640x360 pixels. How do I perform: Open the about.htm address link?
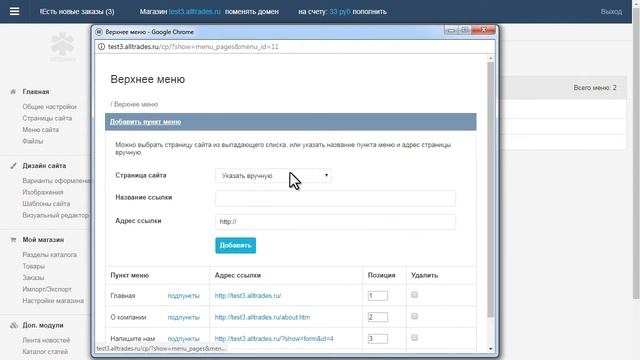click(x=262, y=317)
